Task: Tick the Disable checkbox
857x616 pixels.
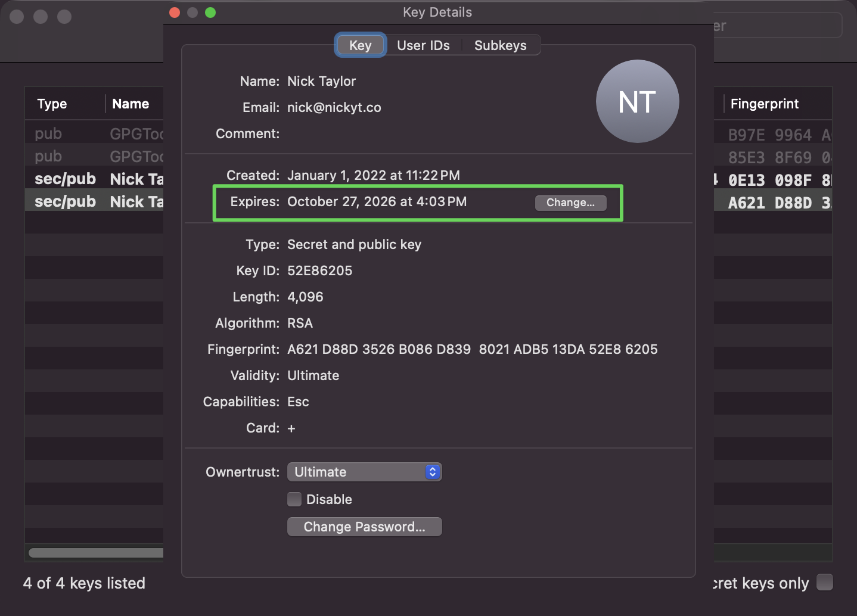Action: (x=294, y=499)
